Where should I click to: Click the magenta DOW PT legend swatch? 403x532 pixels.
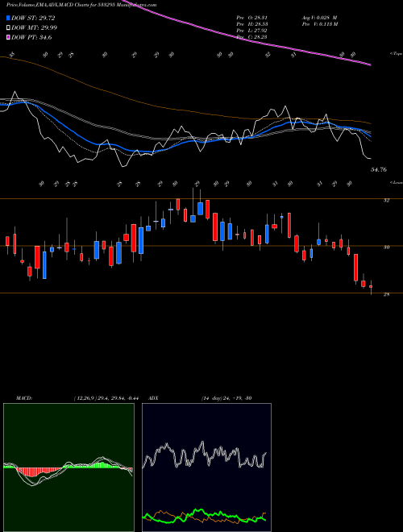click(8, 38)
